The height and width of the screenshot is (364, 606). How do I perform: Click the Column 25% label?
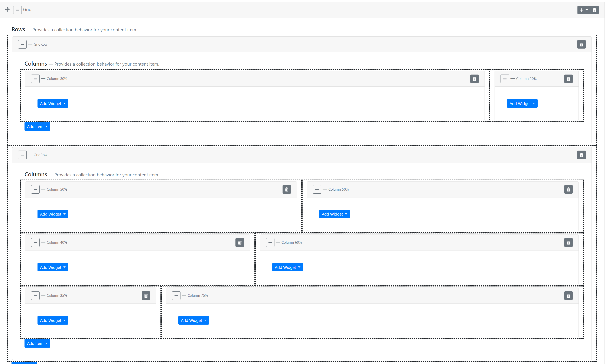57,296
